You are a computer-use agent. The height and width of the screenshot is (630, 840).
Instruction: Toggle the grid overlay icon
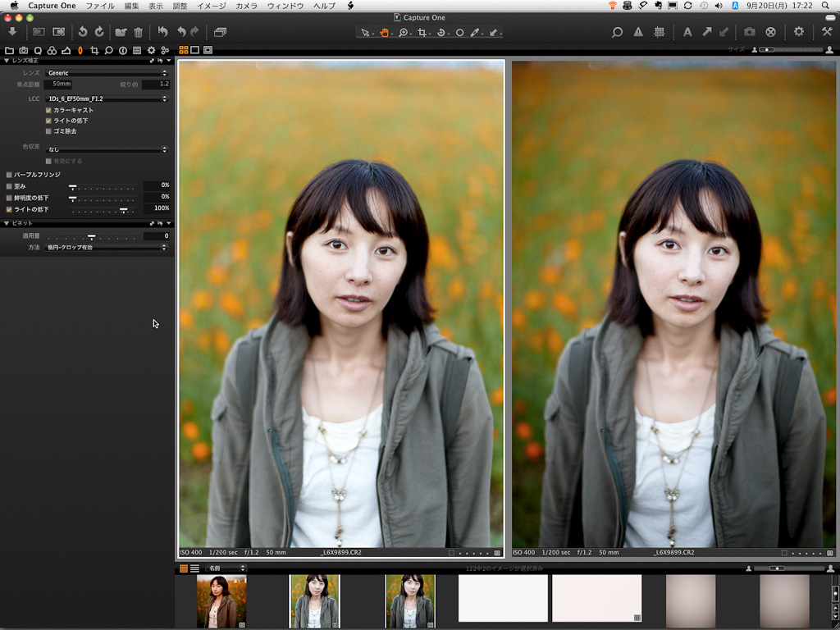pyautogui.click(x=659, y=32)
